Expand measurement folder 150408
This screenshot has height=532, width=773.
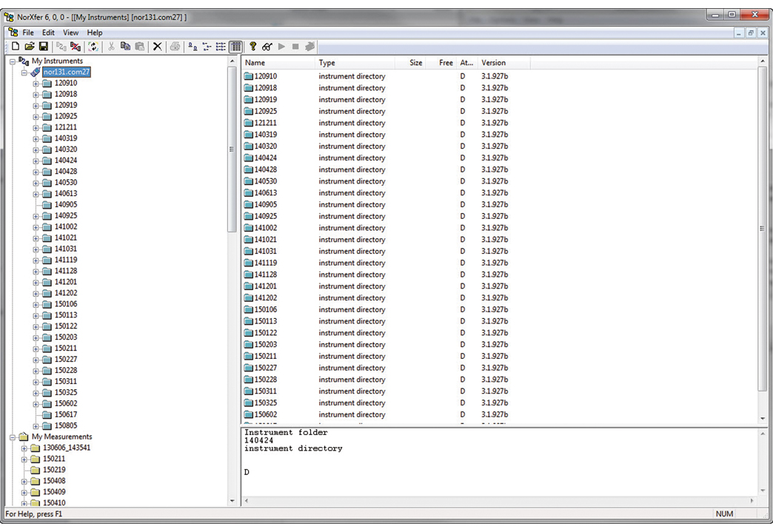[24, 481]
